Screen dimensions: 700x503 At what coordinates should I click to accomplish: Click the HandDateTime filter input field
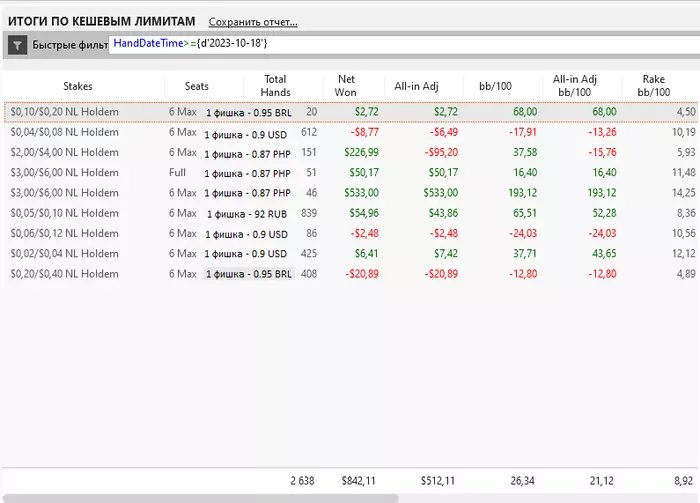[404, 44]
